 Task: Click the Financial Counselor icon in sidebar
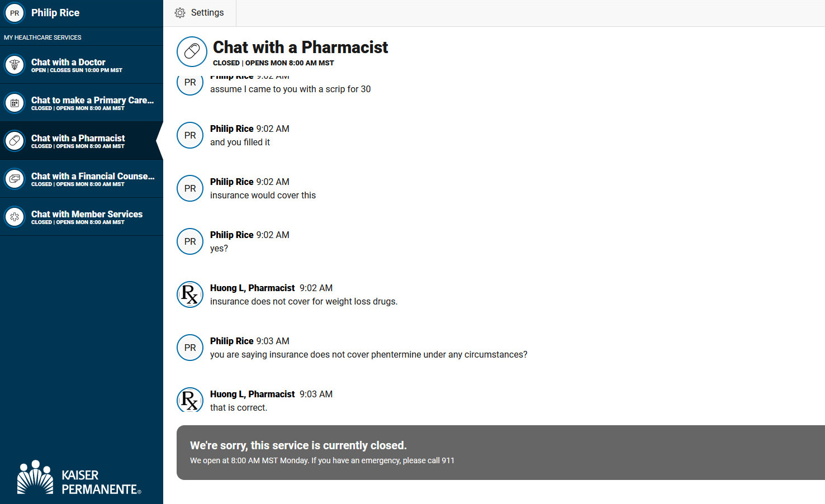(15, 179)
